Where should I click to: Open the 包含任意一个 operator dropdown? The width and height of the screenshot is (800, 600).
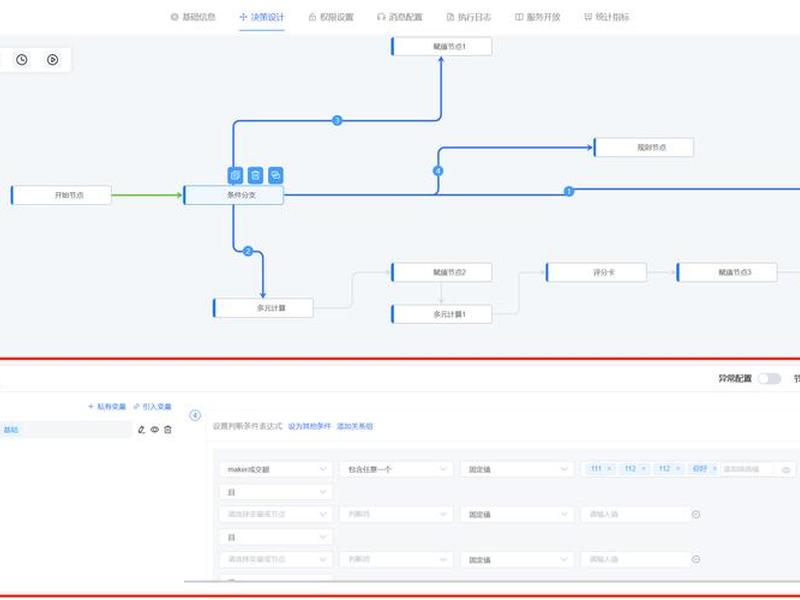tap(396, 469)
